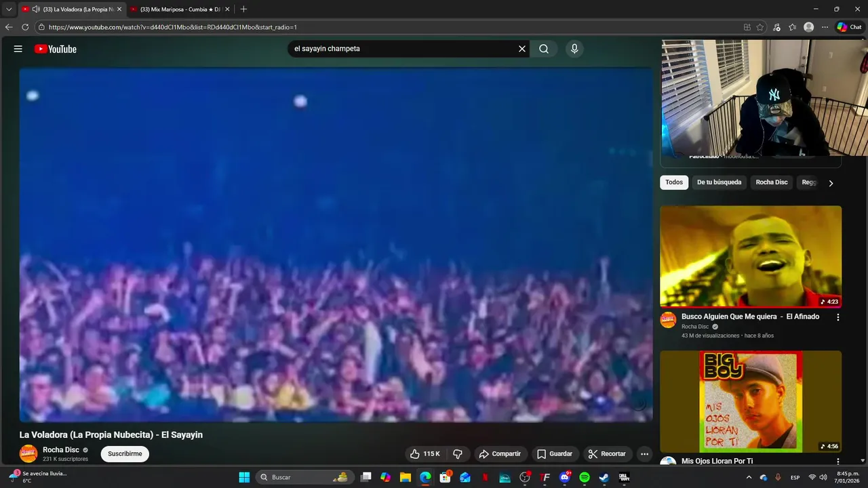Open the Windows Start menu
The width and height of the screenshot is (868, 488).
[244, 477]
